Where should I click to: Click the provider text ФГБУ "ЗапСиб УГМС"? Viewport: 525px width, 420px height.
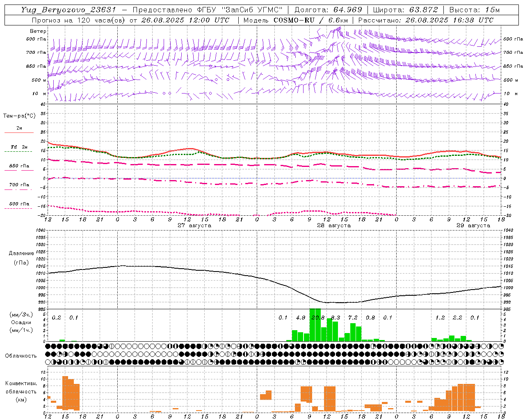coord(240,10)
